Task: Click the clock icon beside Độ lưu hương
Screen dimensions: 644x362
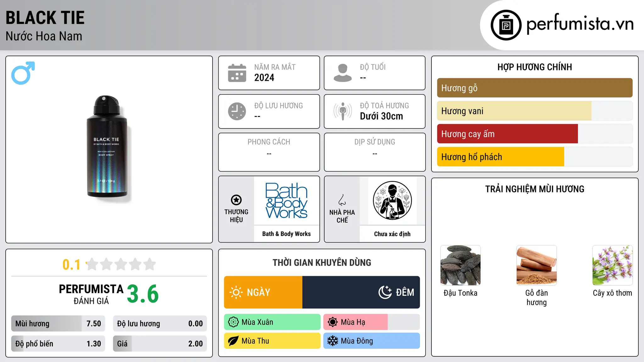Action: pos(237,111)
